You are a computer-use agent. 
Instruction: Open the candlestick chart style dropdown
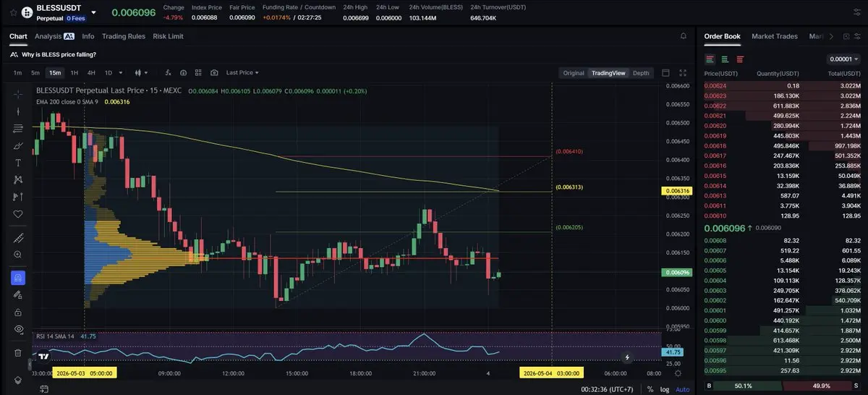pos(141,72)
